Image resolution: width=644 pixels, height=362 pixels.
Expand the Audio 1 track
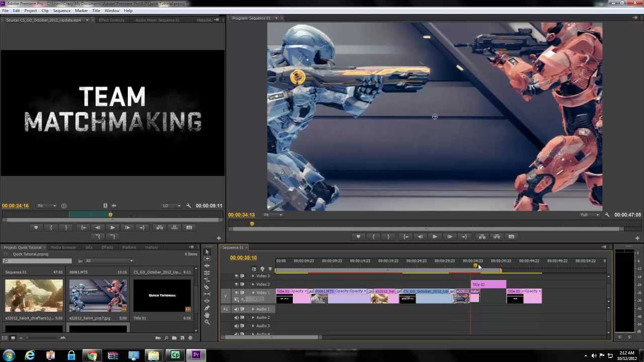253,309
